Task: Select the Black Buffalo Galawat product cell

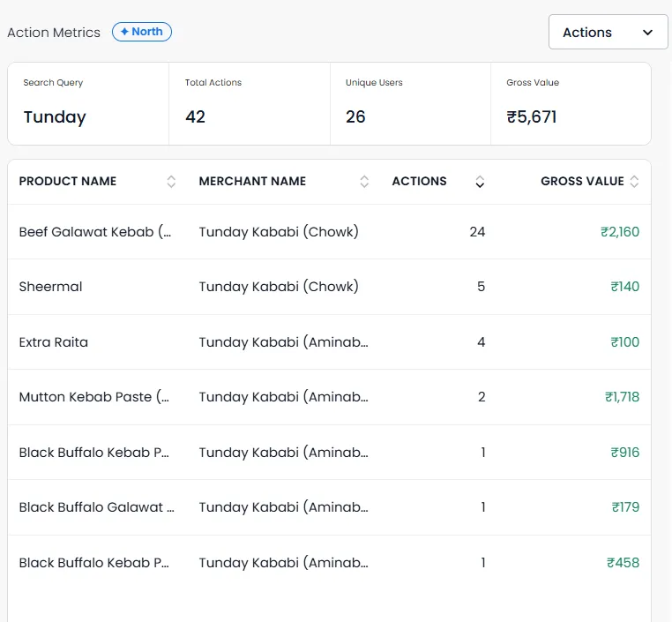Action: [96, 507]
